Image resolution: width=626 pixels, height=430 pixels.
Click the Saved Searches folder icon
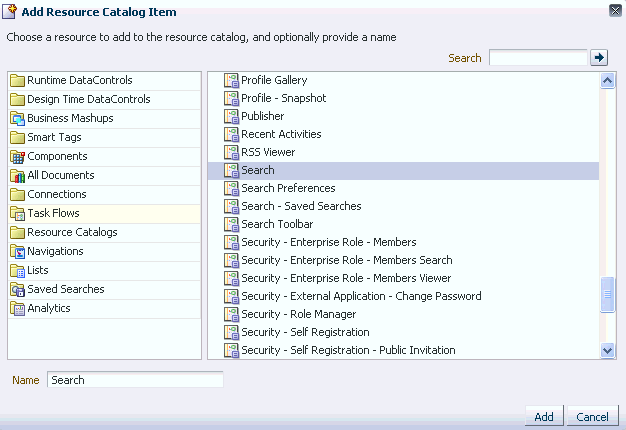point(17,289)
